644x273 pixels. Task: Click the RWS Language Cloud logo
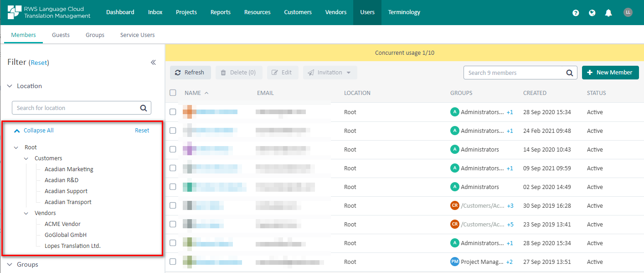tap(49, 12)
